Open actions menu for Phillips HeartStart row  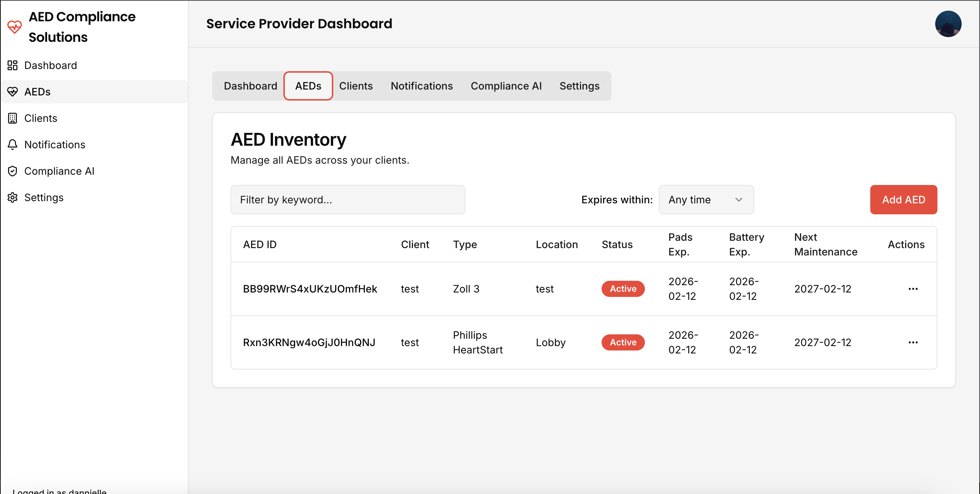pos(913,342)
